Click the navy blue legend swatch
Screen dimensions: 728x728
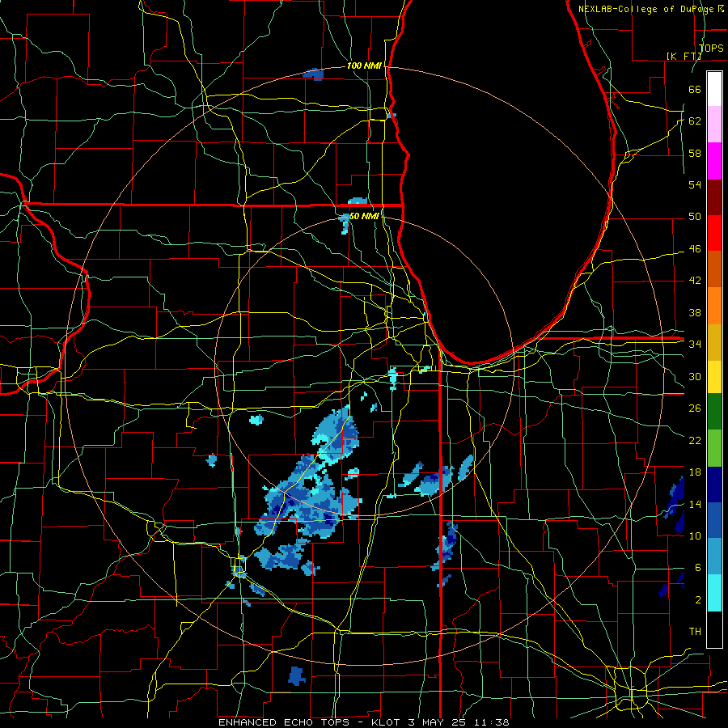pos(714,485)
